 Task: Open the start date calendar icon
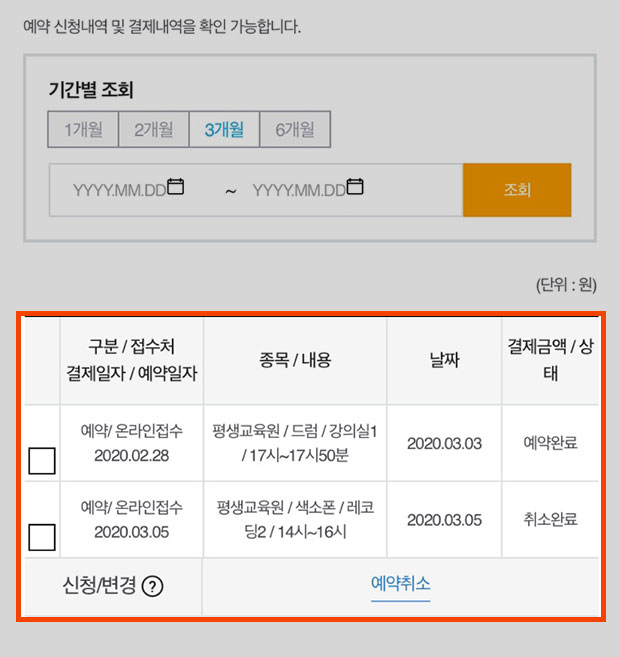click(x=176, y=186)
